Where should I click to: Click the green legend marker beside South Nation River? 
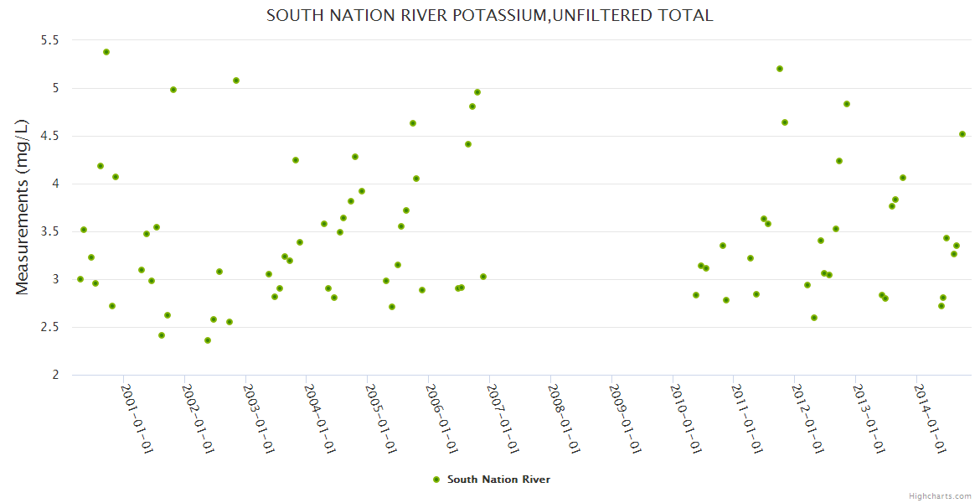pyautogui.click(x=436, y=480)
